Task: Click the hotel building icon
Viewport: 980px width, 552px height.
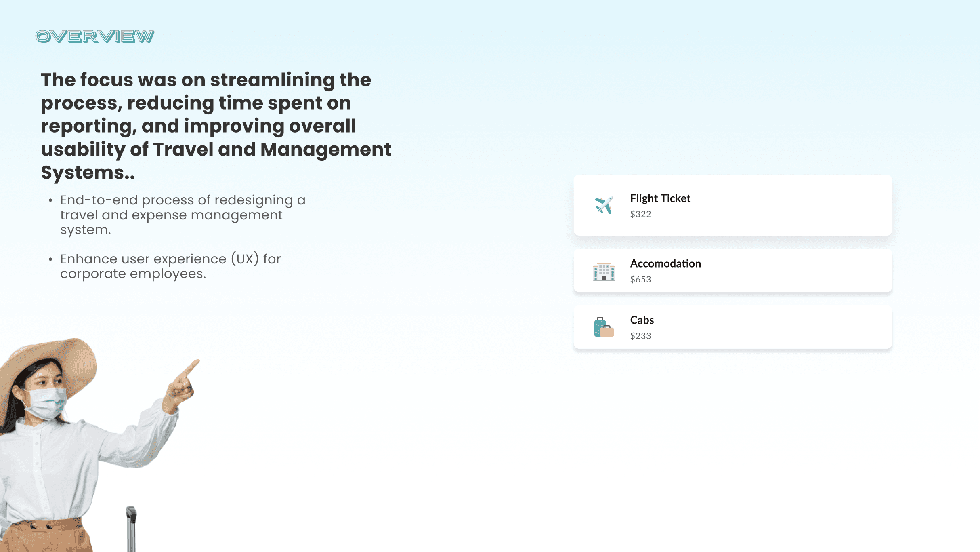Action: (604, 272)
